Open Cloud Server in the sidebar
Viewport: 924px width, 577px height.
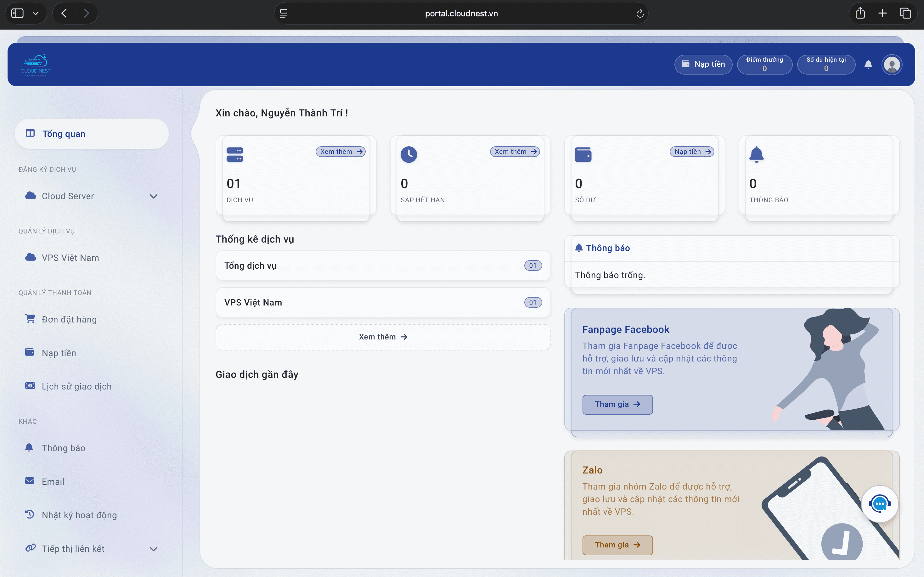[92, 196]
